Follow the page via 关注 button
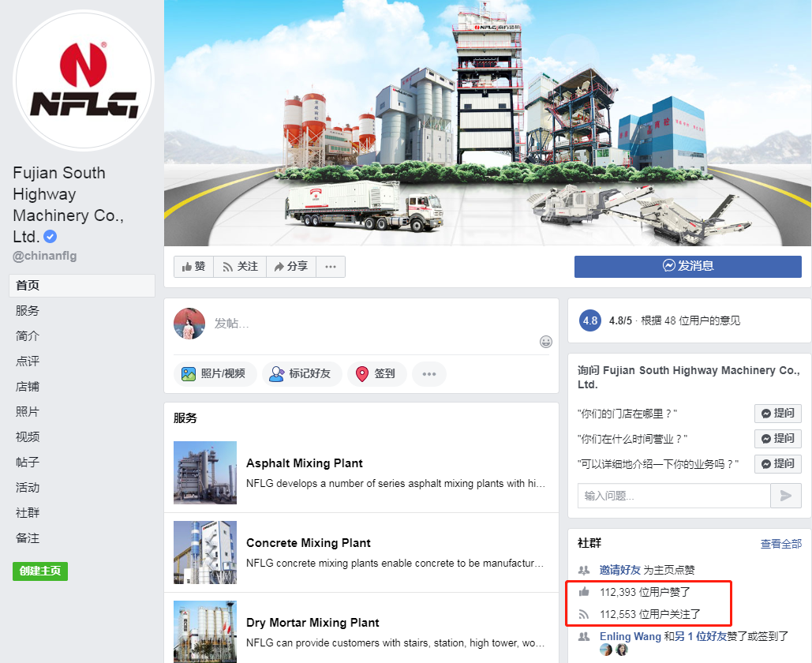812x663 pixels. point(240,267)
